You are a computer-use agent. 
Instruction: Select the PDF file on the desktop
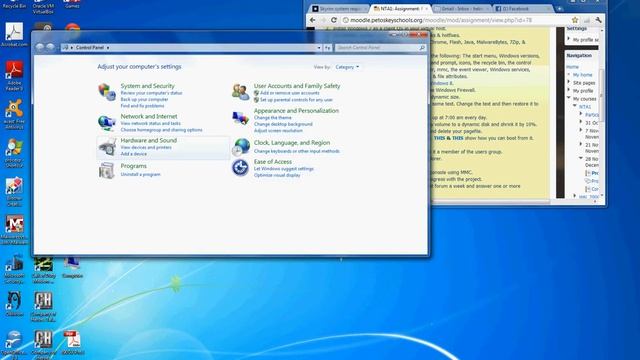click(72, 342)
